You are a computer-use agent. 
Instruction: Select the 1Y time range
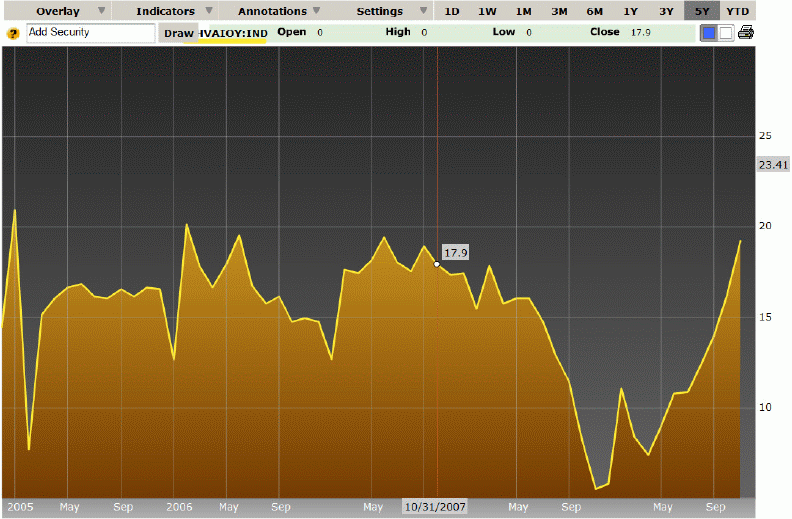tap(630, 11)
